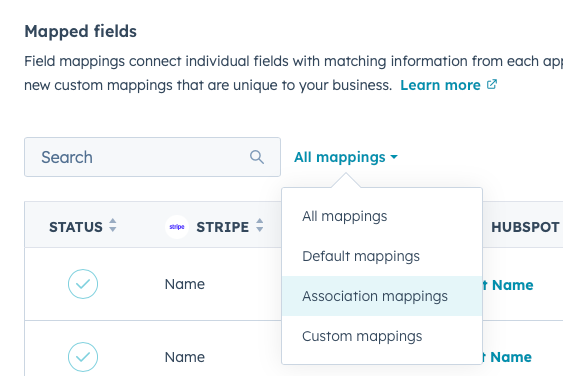Click the caret next to All mappings
Image resolution: width=563 pixels, height=376 pixels.
pyautogui.click(x=394, y=157)
